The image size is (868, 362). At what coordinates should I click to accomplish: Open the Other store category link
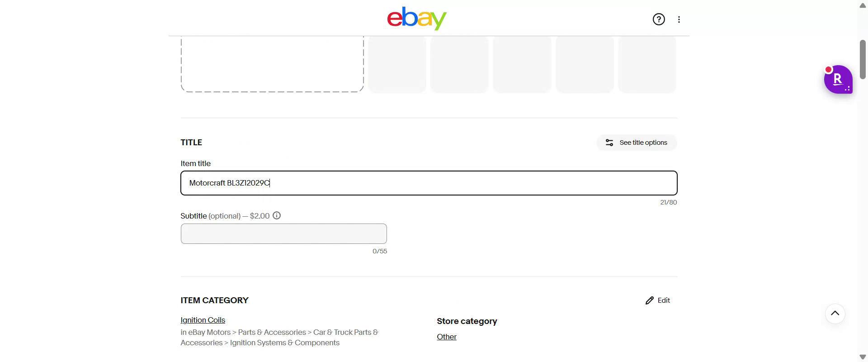click(x=447, y=337)
